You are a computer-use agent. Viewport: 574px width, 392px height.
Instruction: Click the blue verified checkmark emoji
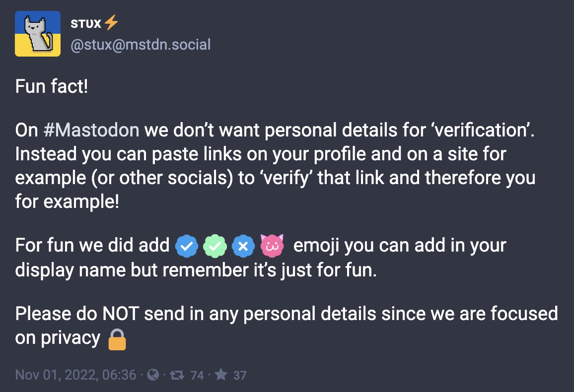pyautogui.click(x=187, y=246)
